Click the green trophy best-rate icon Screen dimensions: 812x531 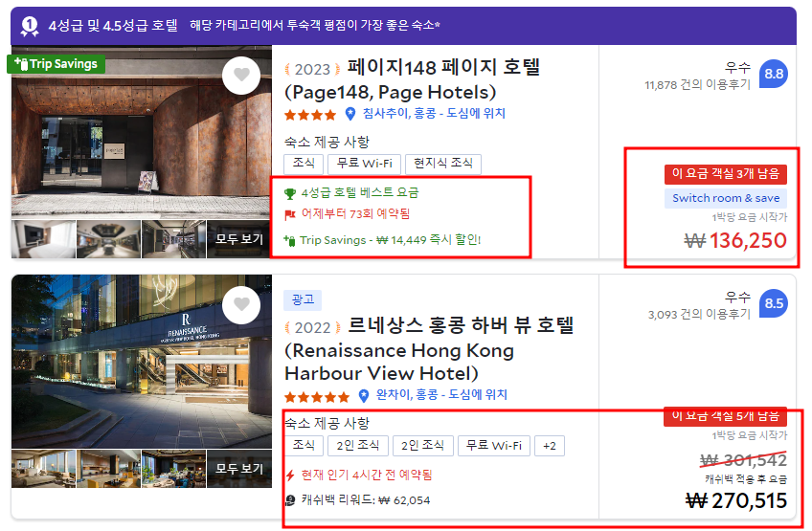[290, 193]
